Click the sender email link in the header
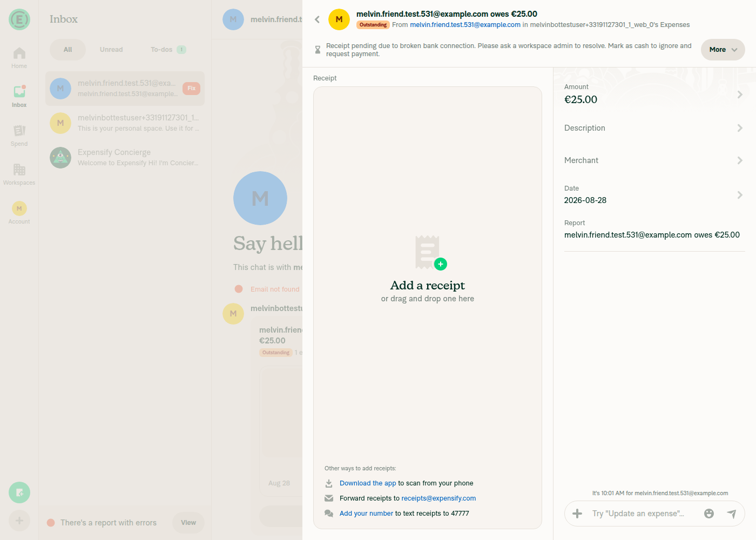The image size is (756, 540). pyautogui.click(x=465, y=25)
